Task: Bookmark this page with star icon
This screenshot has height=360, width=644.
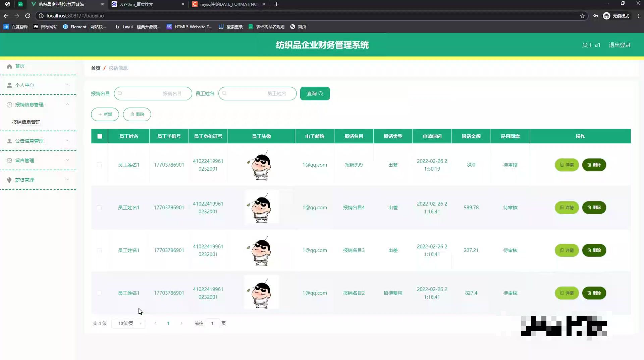Action: [582, 16]
